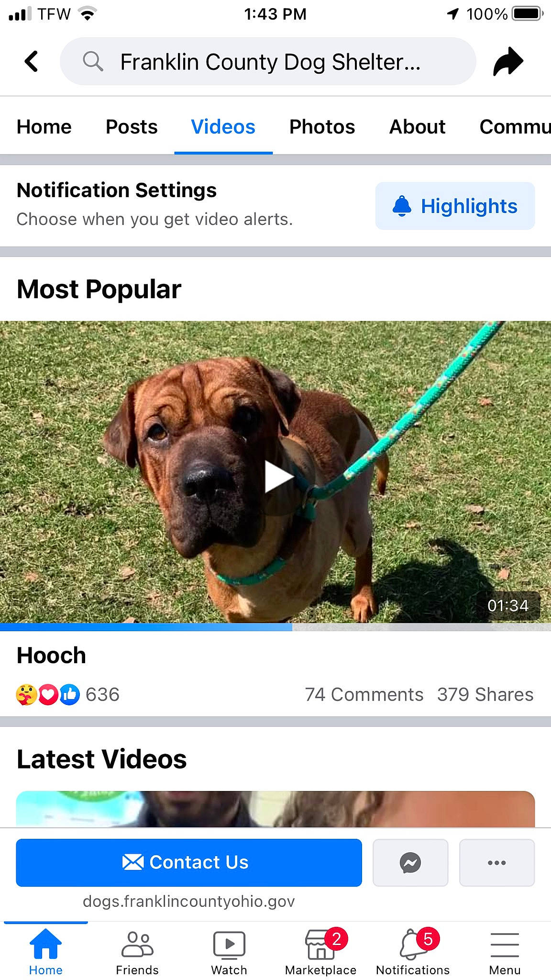Switch to the Posts tab
551x980 pixels.
[132, 127]
